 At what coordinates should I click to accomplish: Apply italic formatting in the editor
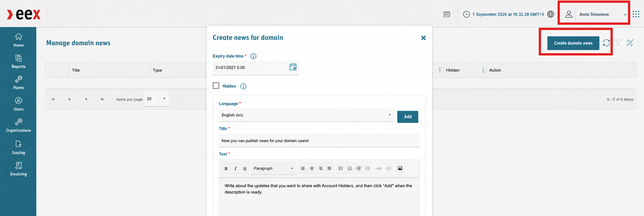pyautogui.click(x=235, y=168)
